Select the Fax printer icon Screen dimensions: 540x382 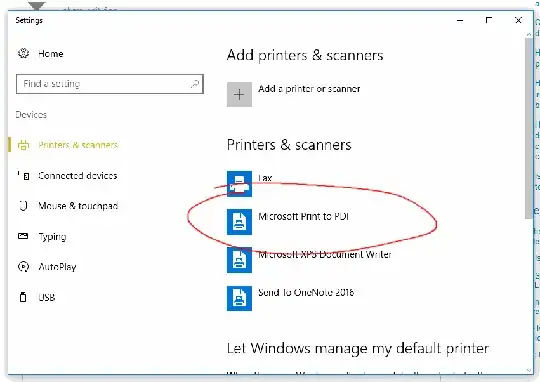(x=239, y=184)
